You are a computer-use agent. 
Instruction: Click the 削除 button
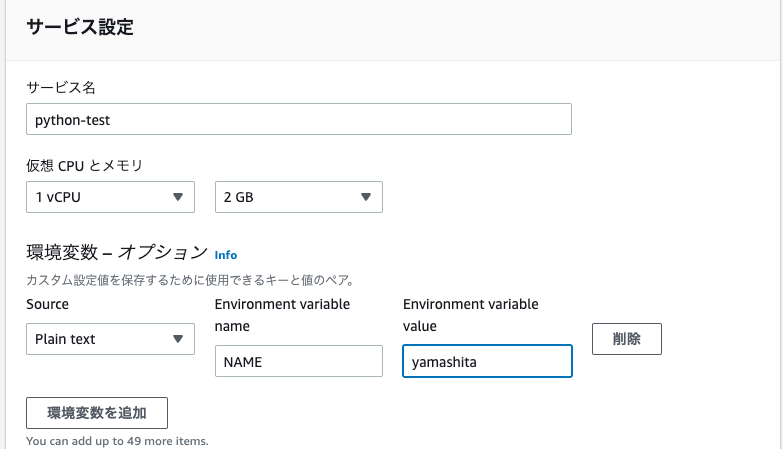[627, 339]
